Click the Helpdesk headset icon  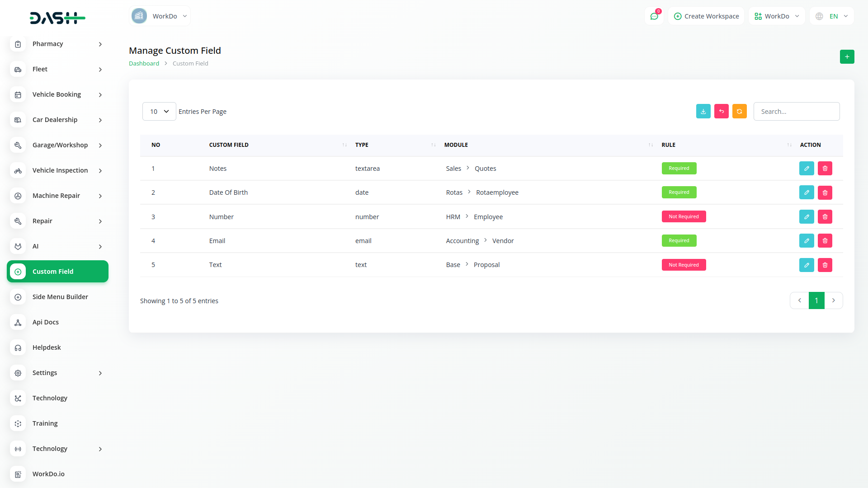click(18, 347)
